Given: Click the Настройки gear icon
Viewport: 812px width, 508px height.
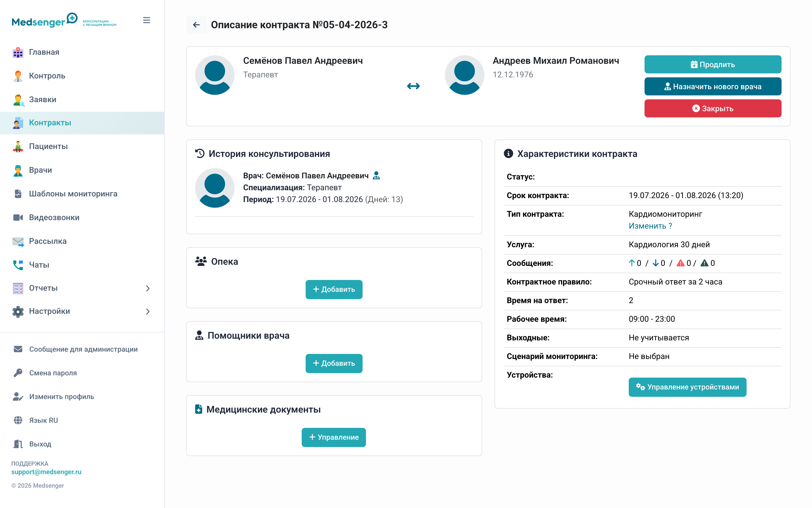Looking at the screenshot, I should point(18,312).
